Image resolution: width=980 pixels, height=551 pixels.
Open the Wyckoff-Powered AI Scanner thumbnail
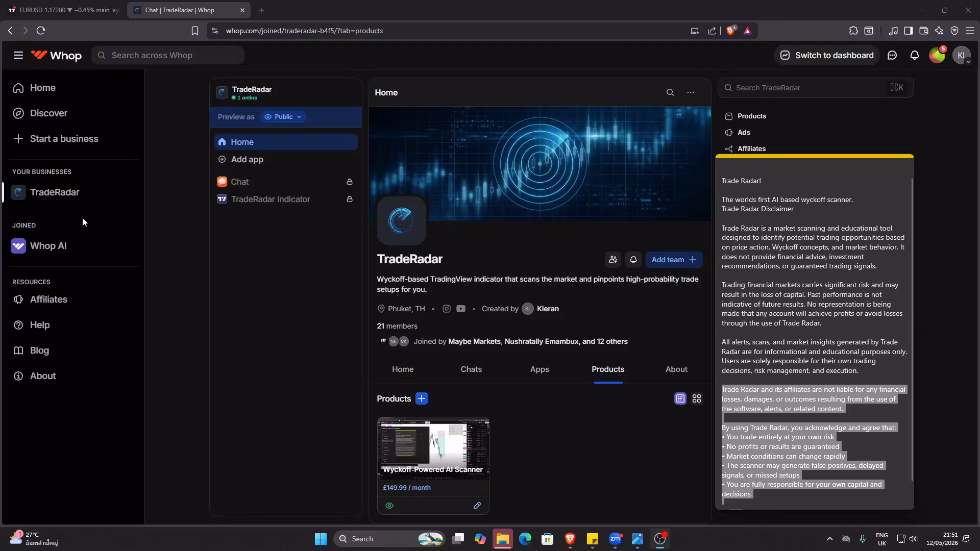(433, 448)
